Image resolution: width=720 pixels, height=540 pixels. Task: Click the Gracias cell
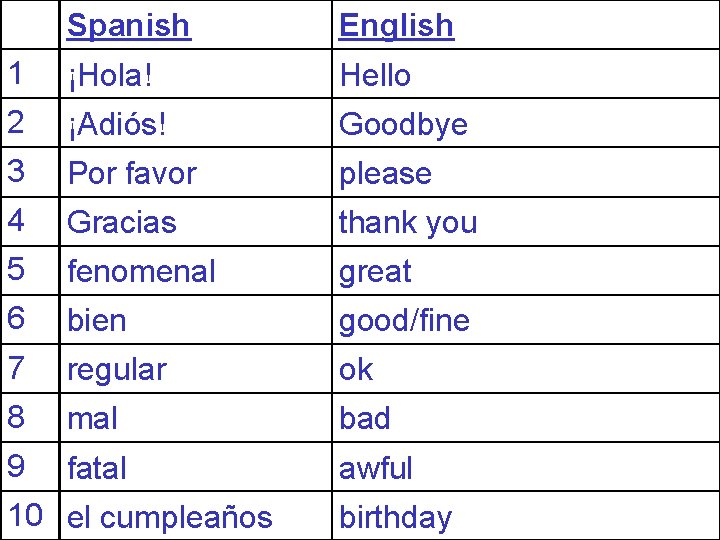point(121,222)
